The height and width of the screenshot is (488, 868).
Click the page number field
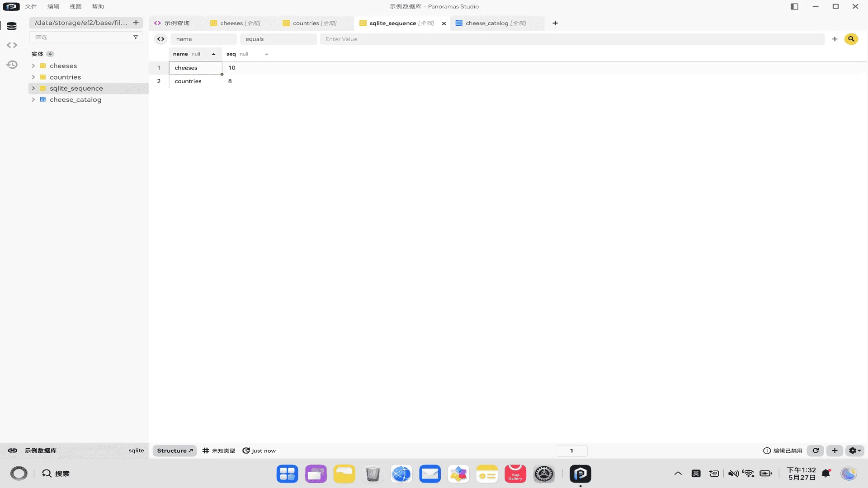tap(571, 450)
